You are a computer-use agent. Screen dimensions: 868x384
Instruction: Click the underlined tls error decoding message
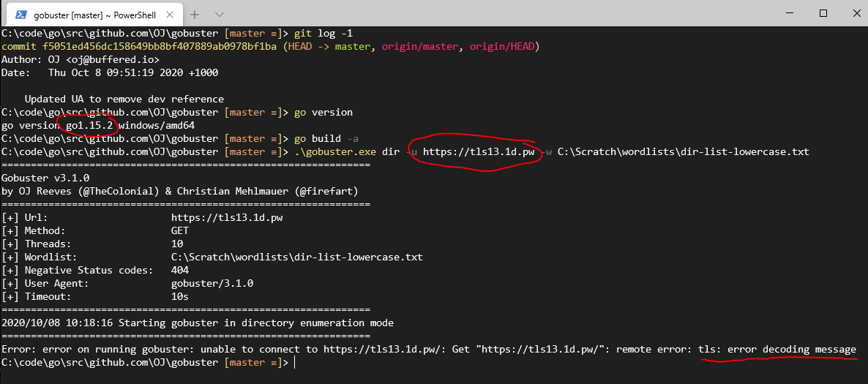pos(777,350)
